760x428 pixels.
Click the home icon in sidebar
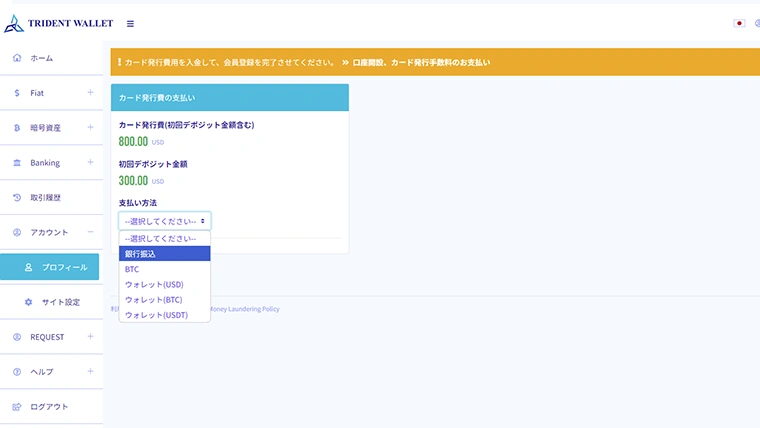[17, 58]
